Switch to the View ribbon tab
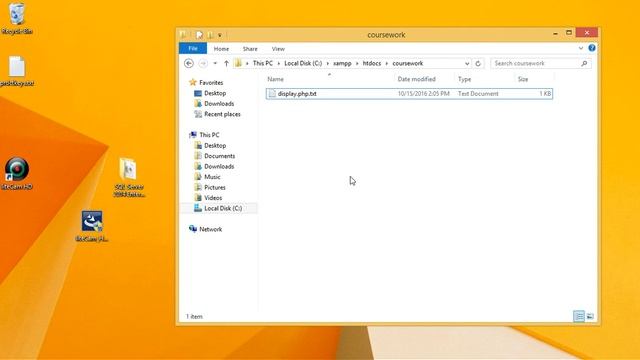 [278, 49]
